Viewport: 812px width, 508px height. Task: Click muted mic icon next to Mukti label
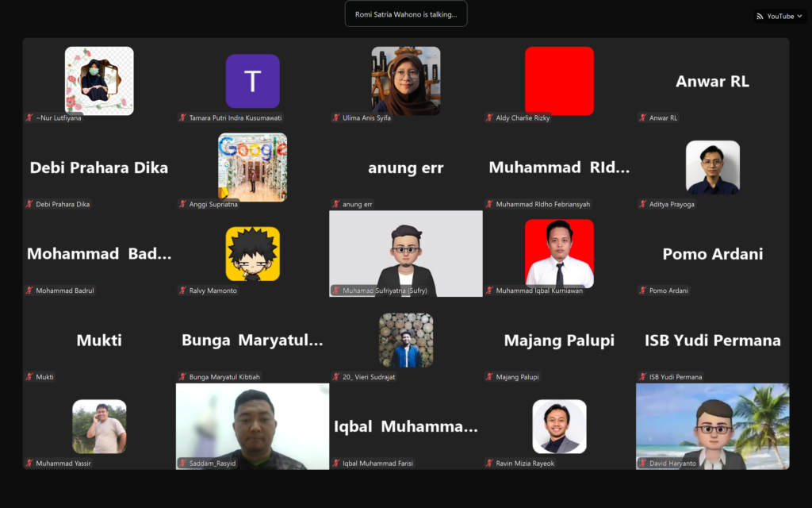(29, 377)
